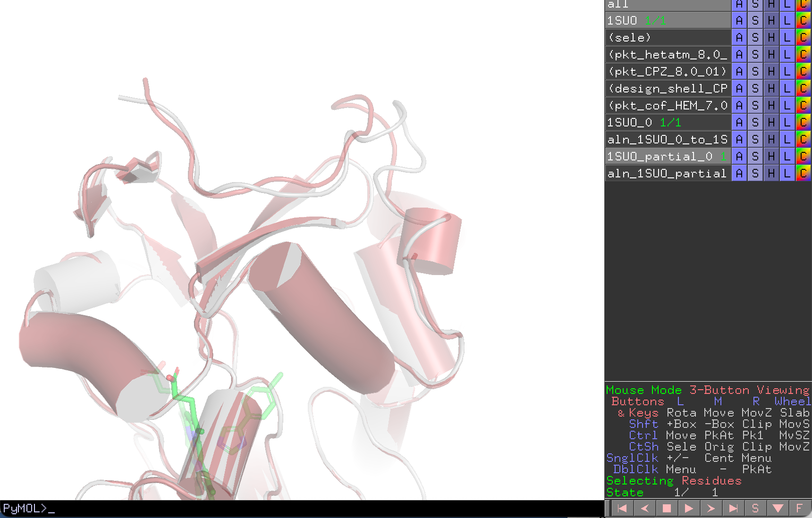Image resolution: width=812 pixels, height=518 pixels.
Task: Toggle design_shell_CP selection entry
Action: click(x=668, y=88)
